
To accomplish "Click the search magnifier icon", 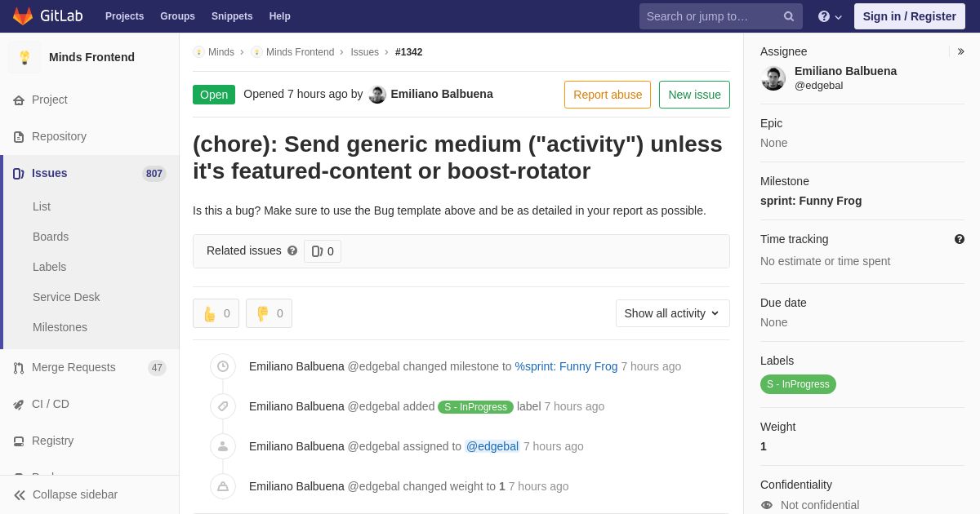I will click(788, 16).
